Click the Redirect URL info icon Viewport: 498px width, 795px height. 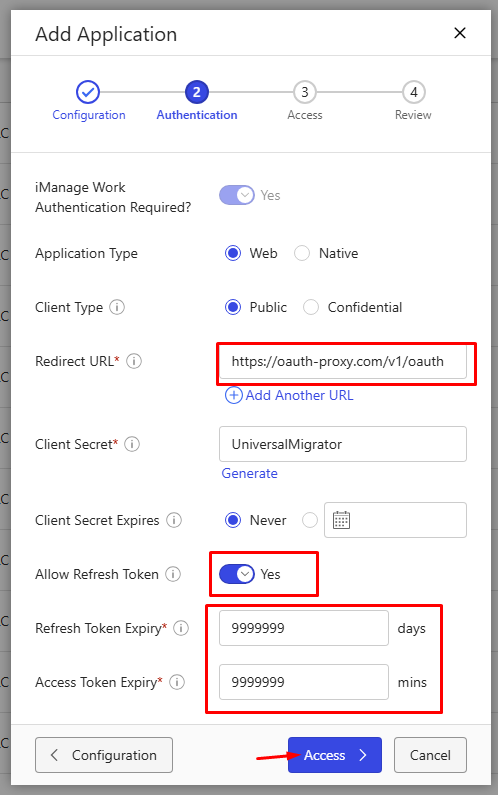point(134,362)
